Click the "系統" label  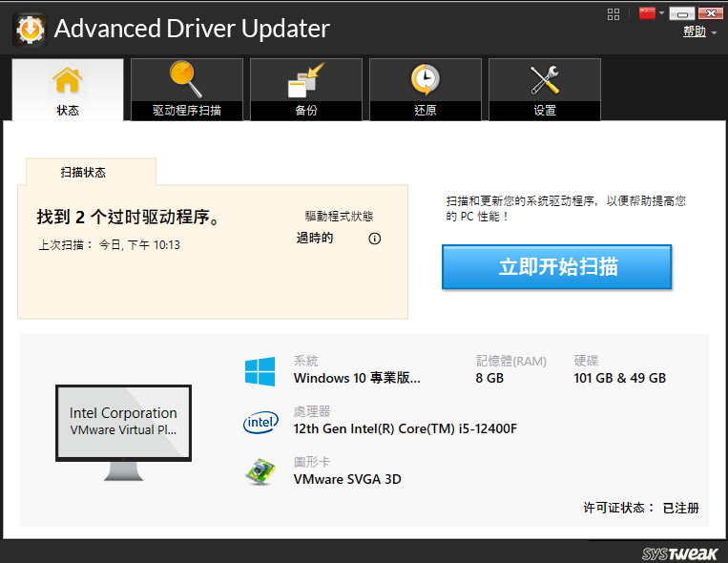[305, 361]
